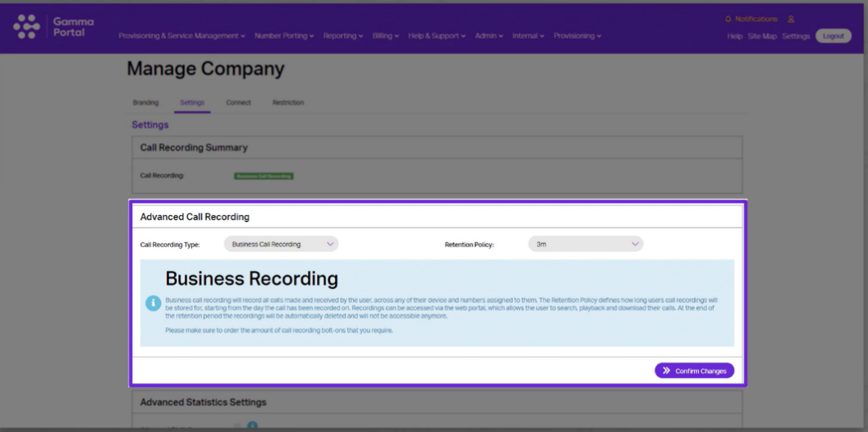Go to the Restriction tab
Image resolution: width=868 pixels, height=432 pixels.
coord(288,103)
